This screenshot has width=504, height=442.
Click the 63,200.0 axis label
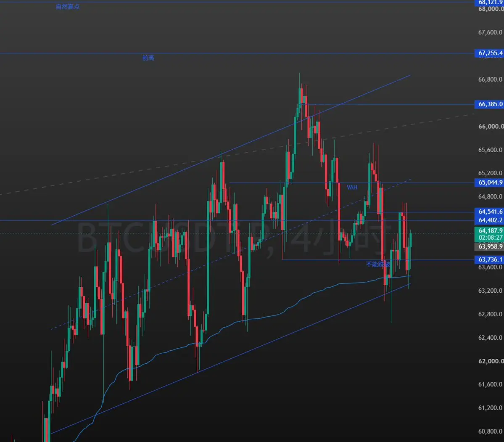(x=491, y=291)
